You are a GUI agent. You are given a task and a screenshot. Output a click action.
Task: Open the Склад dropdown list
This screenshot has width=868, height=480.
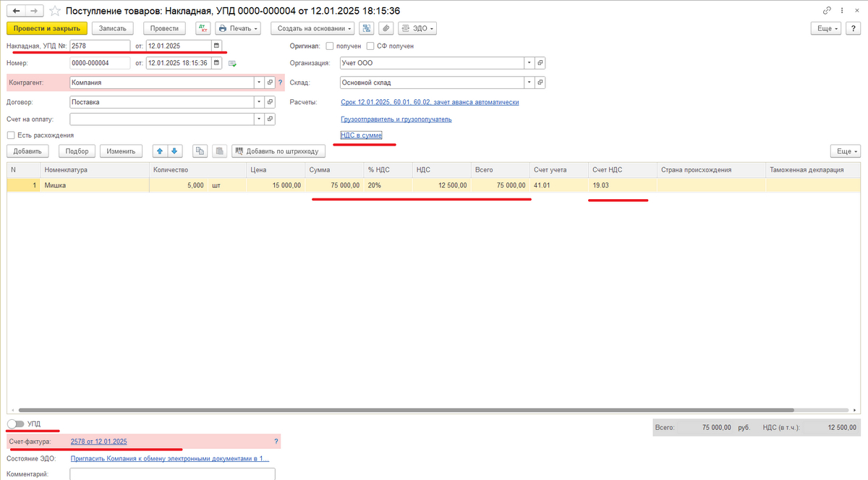pos(529,83)
